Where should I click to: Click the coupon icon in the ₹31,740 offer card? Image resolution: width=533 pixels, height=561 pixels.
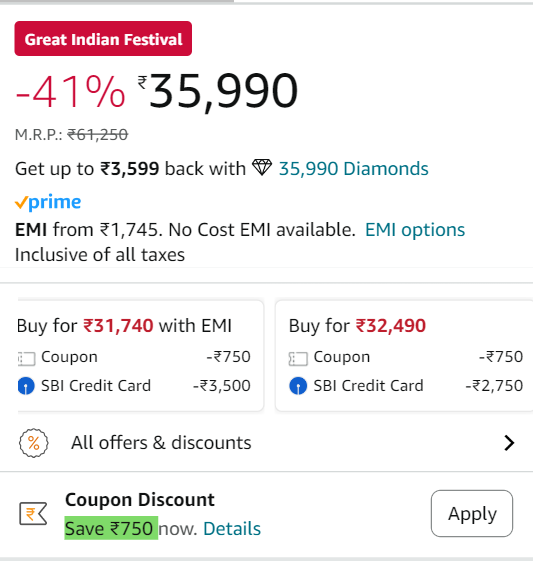pyautogui.click(x=26, y=358)
